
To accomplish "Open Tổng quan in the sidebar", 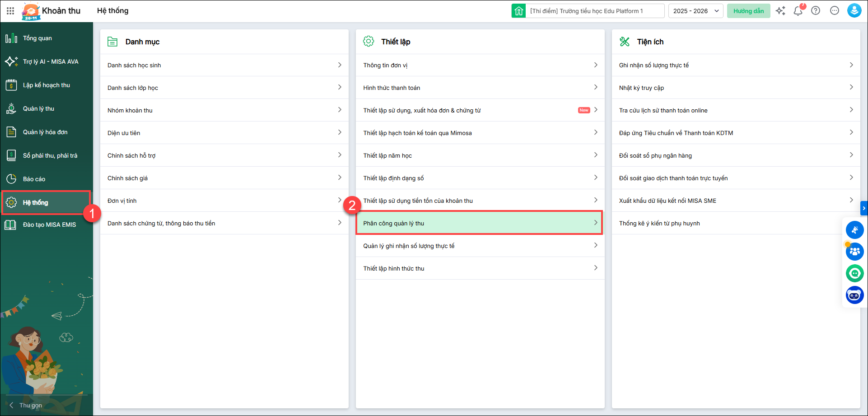I will [37, 38].
